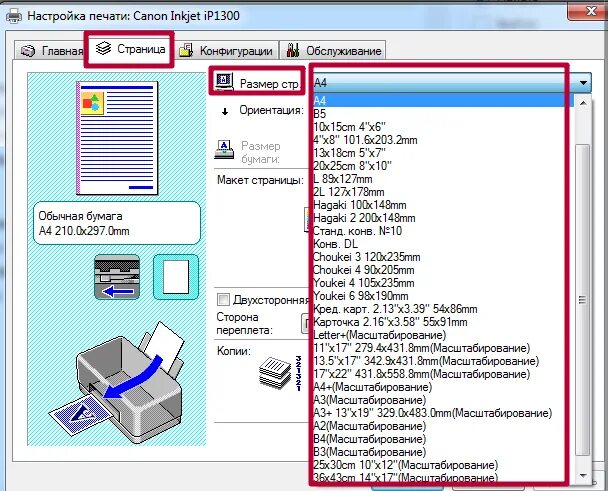Pick A3(Масштабирование)
Image resolution: width=608 pixels, height=491 pixels.
[x=443, y=400]
